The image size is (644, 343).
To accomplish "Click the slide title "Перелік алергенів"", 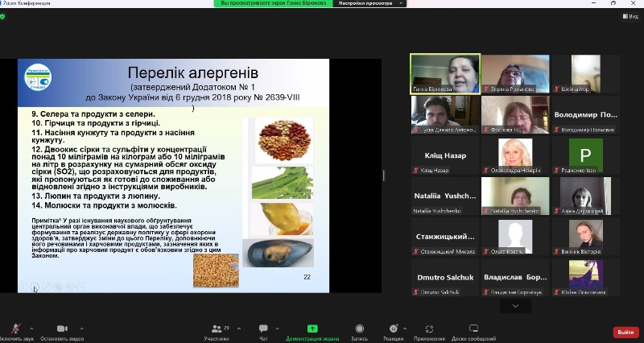I will click(x=192, y=72).
